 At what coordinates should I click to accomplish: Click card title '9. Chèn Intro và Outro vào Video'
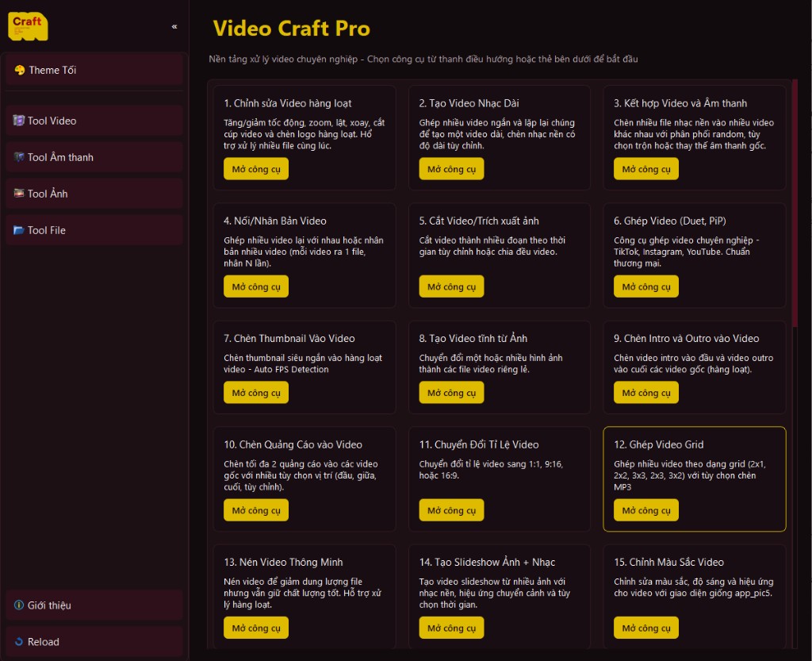tap(686, 338)
